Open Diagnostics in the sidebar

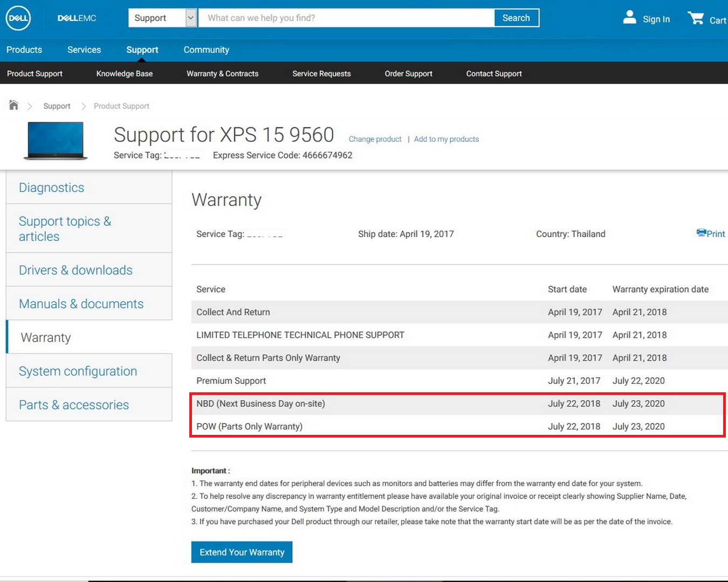coord(89,188)
